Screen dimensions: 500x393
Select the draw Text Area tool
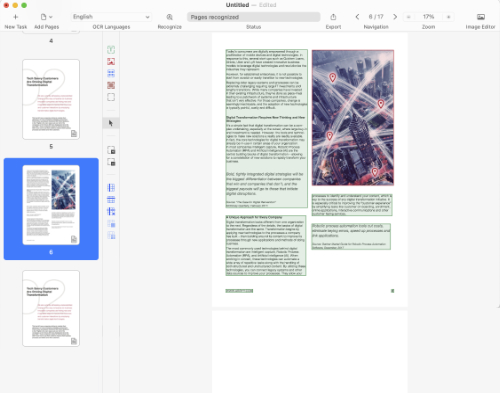point(111,50)
